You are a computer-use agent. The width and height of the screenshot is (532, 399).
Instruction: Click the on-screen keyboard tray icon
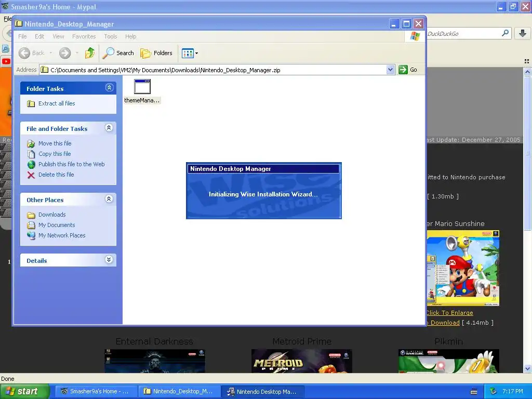[474, 392]
